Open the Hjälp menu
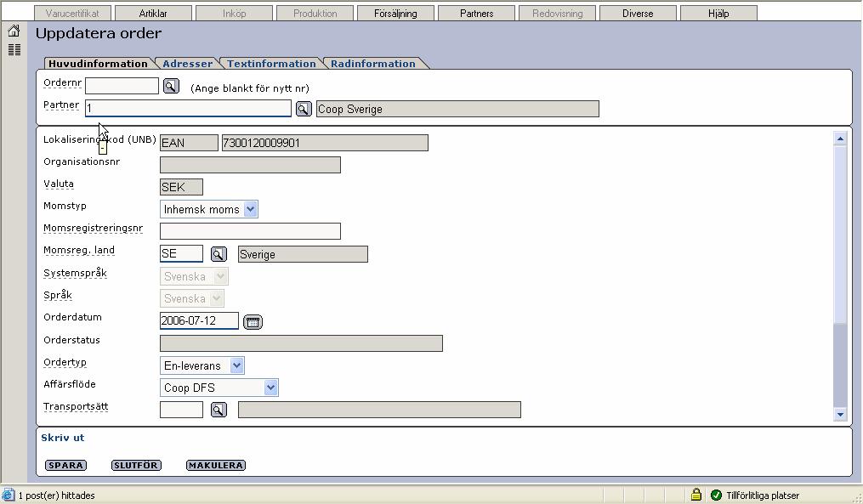Image resolution: width=863 pixels, height=504 pixels. [718, 14]
